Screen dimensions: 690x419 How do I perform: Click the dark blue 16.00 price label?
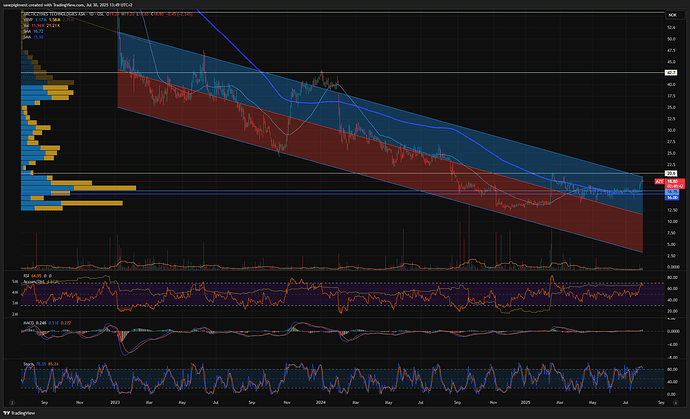(672, 198)
